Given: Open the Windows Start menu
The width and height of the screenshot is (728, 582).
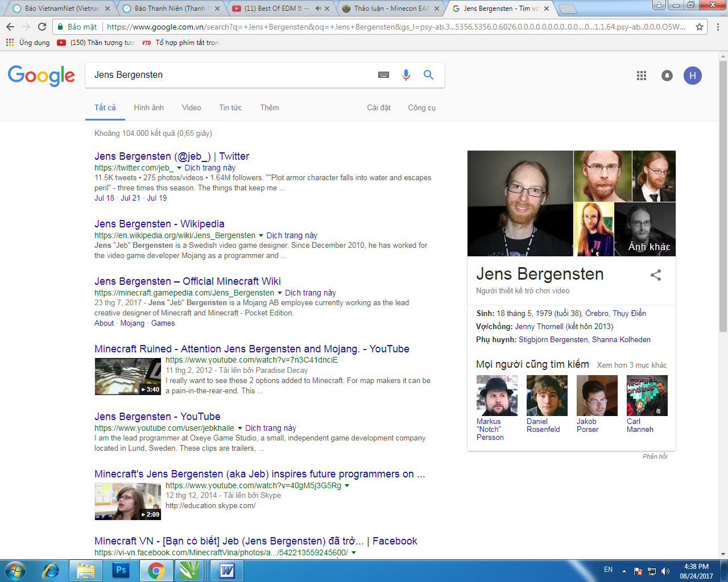Looking at the screenshot, I should (x=15, y=570).
